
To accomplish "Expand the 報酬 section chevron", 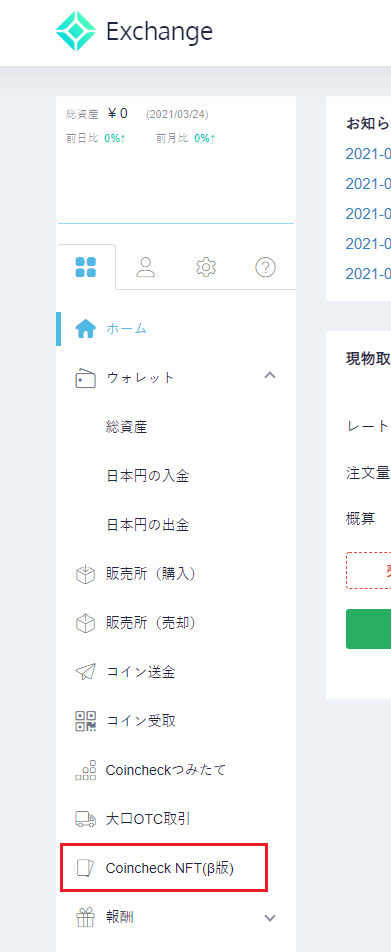I will coord(271,918).
